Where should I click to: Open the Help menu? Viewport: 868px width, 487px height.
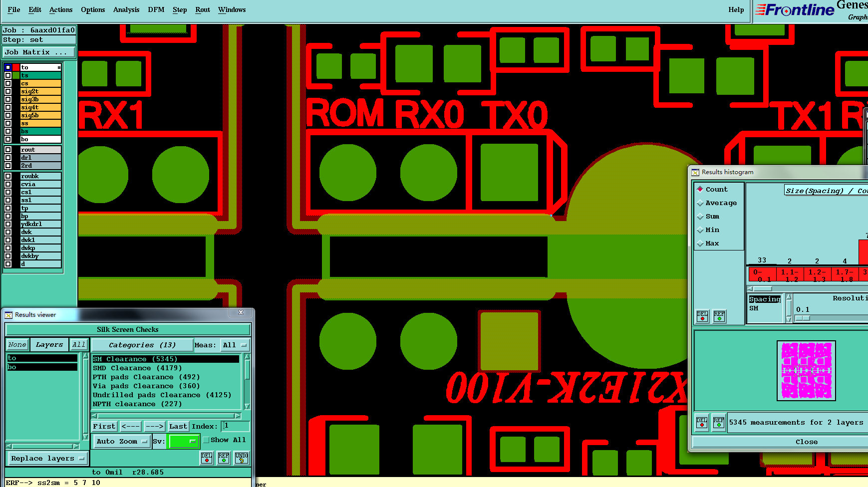click(x=736, y=9)
